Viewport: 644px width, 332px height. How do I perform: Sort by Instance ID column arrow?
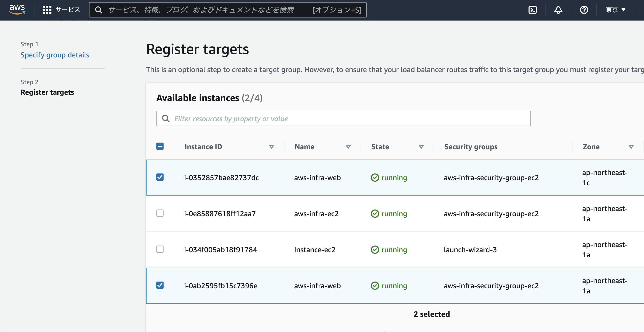pos(271,147)
